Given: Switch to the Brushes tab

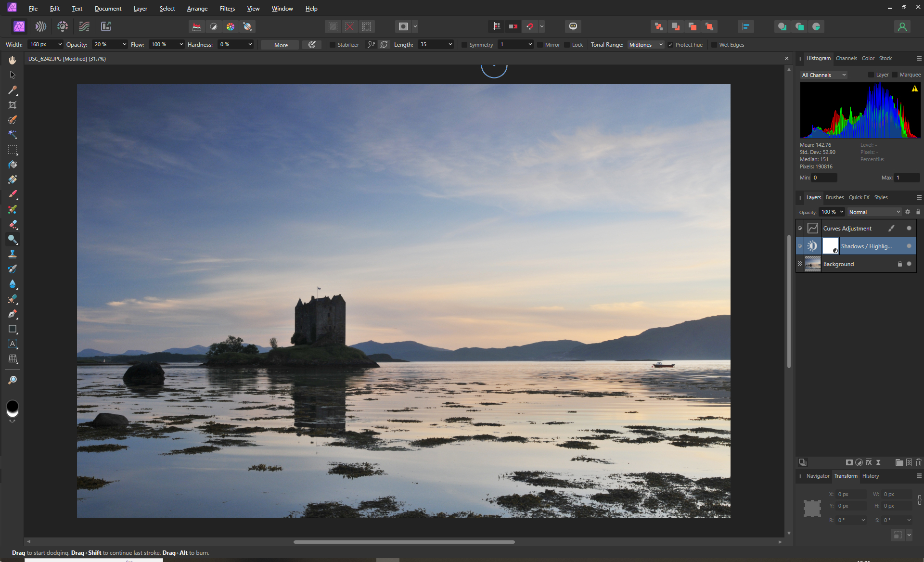Looking at the screenshot, I should [x=834, y=197].
